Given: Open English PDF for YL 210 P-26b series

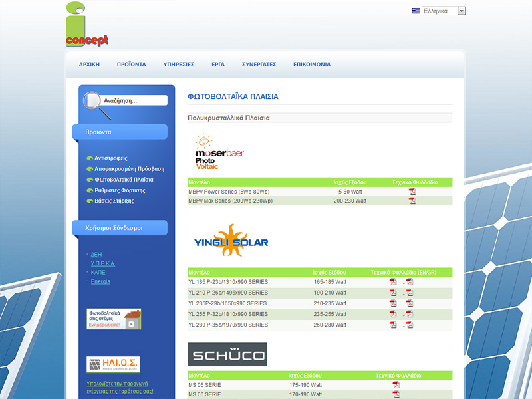Looking at the screenshot, I should (393, 293).
